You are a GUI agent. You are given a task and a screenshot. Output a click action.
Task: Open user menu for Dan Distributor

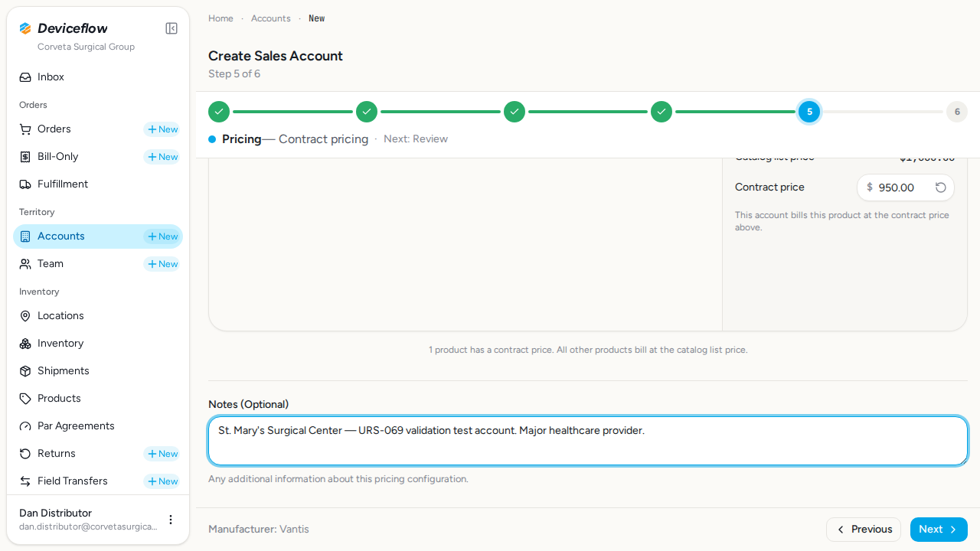click(171, 520)
